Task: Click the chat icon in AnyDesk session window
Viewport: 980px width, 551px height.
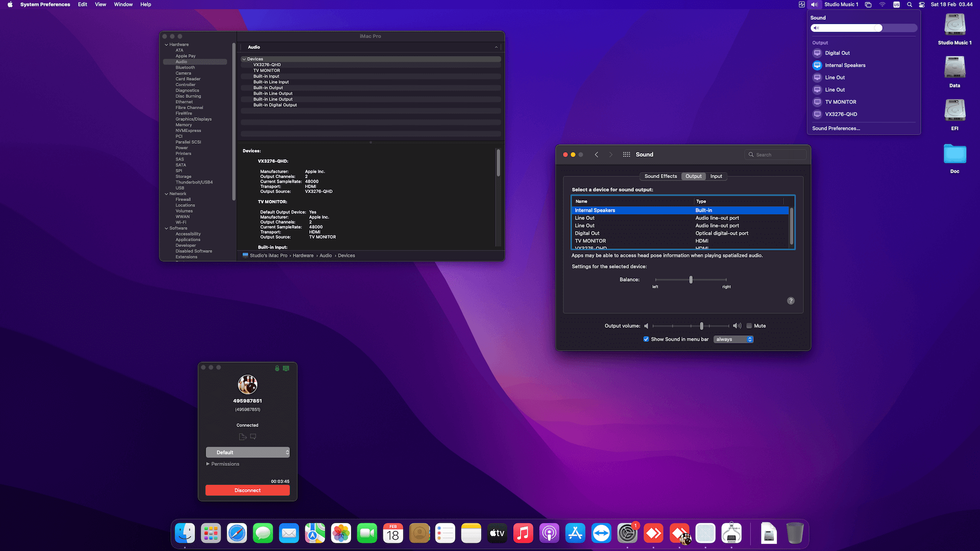Action: (253, 437)
